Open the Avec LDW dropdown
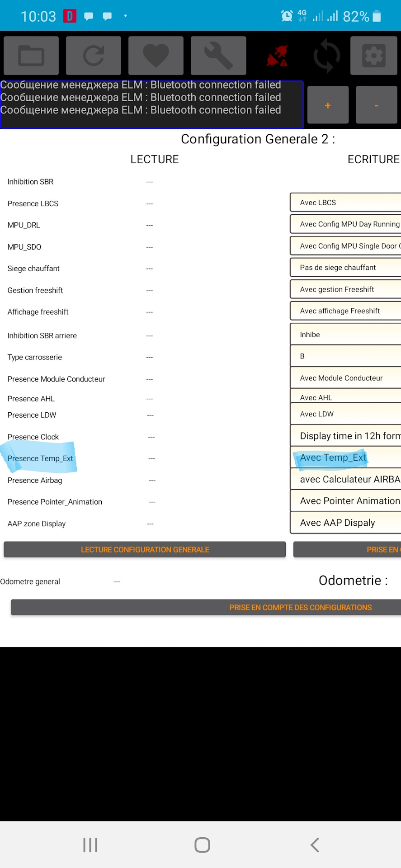 pos(345,414)
